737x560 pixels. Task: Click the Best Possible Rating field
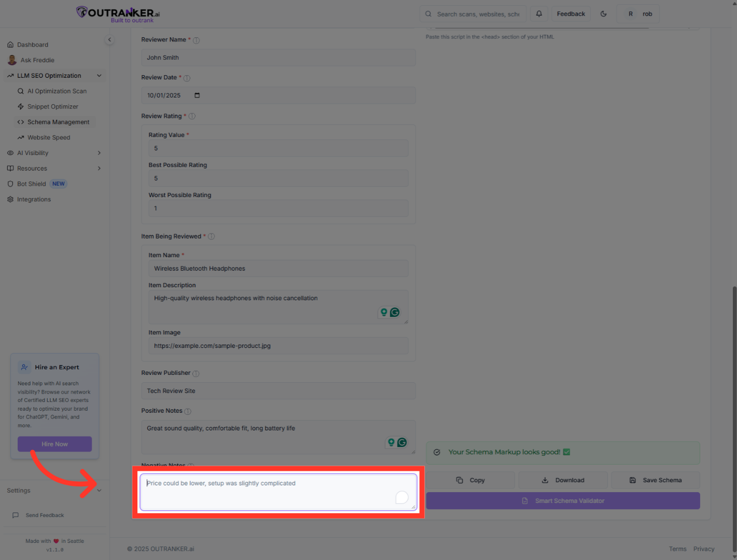(x=278, y=178)
